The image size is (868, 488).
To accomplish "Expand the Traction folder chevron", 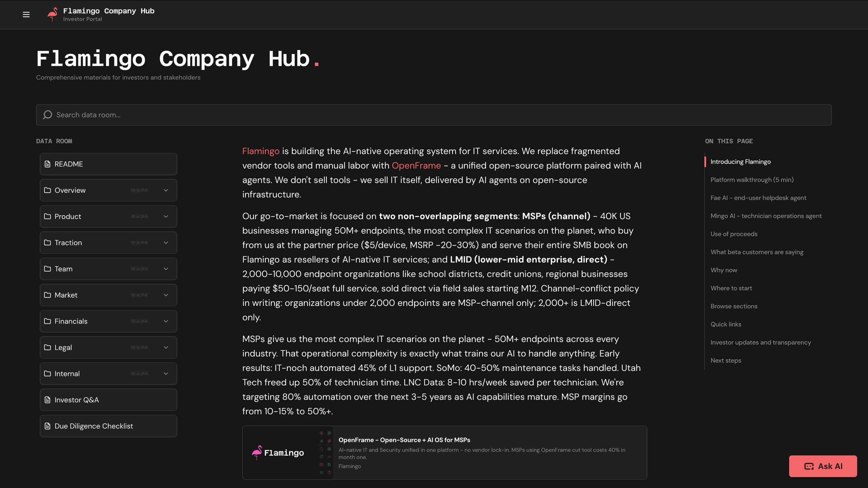I will click(166, 243).
